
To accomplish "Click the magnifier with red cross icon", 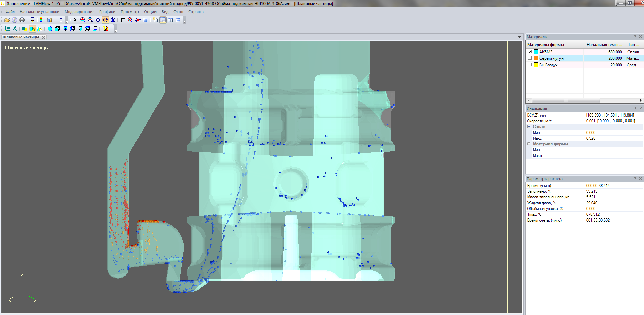I will coord(130,20).
